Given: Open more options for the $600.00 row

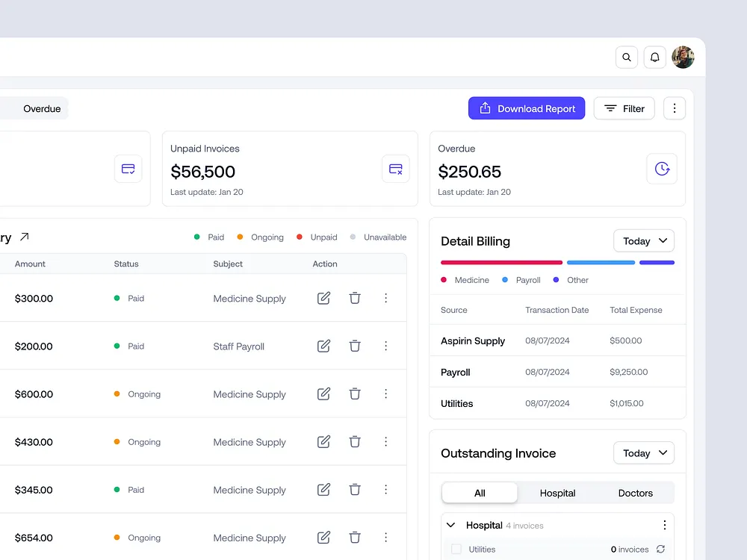Looking at the screenshot, I should 386,393.
